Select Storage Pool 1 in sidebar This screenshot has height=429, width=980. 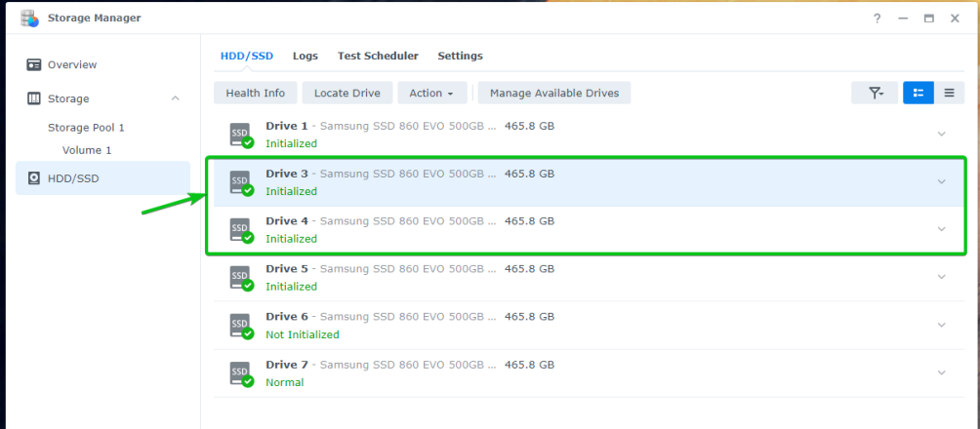click(x=86, y=128)
